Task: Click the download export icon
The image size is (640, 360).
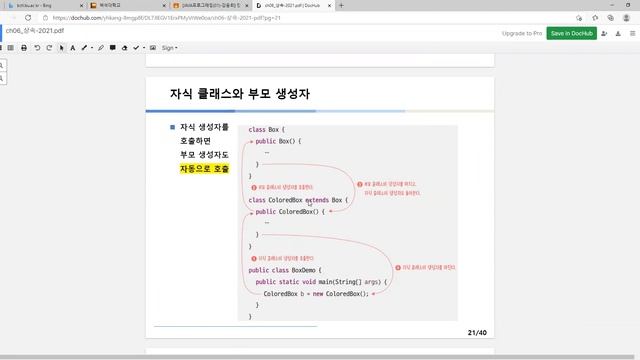Action: tap(618, 33)
